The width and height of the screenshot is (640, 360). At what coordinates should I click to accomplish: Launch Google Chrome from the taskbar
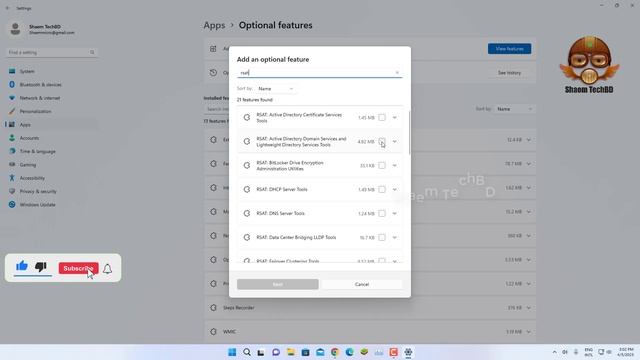335,352
